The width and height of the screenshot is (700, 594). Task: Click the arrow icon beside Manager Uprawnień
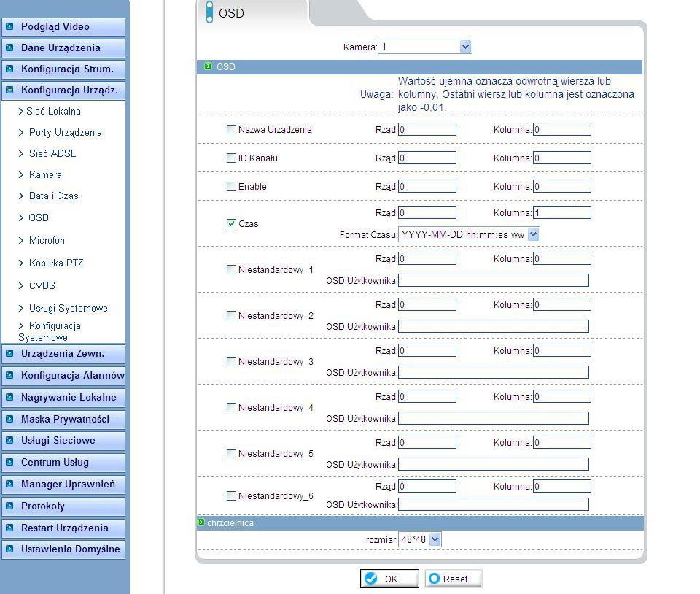click(9, 484)
